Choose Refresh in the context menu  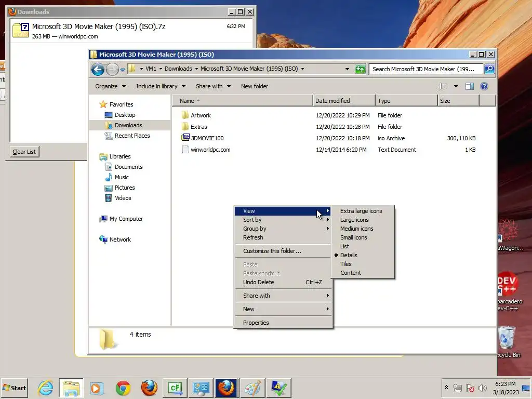(283, 237)
